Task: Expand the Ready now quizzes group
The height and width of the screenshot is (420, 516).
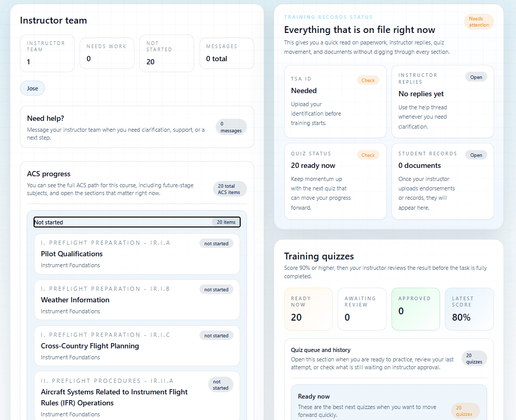Action: click(389, 405)
